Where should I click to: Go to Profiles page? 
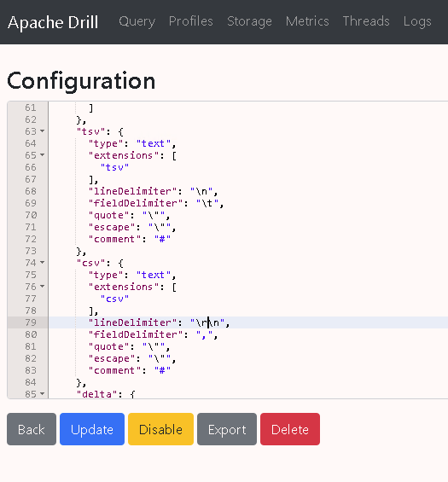coord(191,21)
